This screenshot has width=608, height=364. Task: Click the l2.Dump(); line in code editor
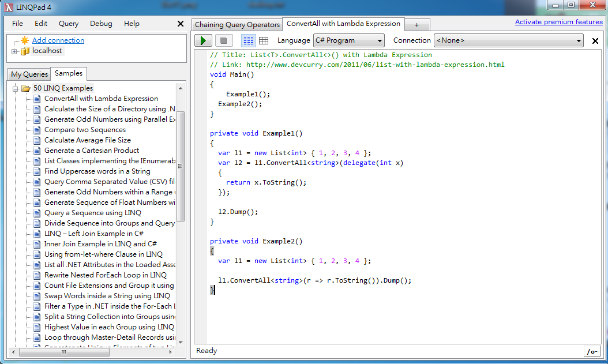coord(238,212)
